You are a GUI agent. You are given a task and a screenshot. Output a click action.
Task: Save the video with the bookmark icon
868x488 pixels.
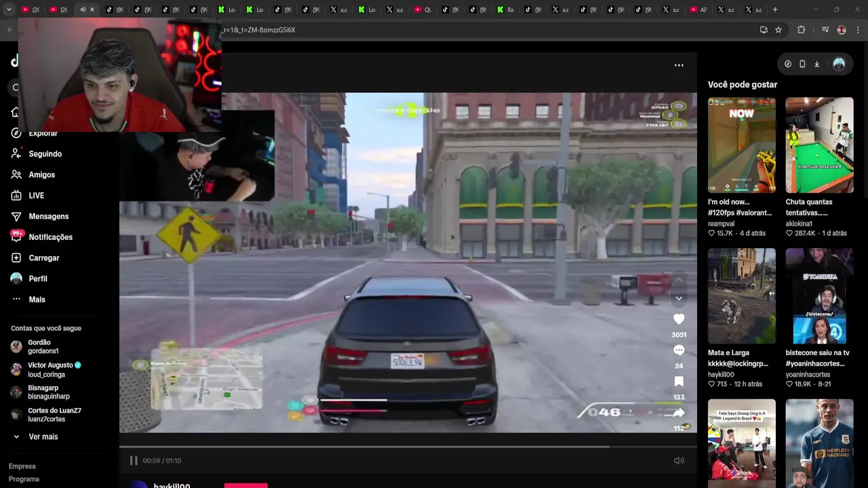679,382
